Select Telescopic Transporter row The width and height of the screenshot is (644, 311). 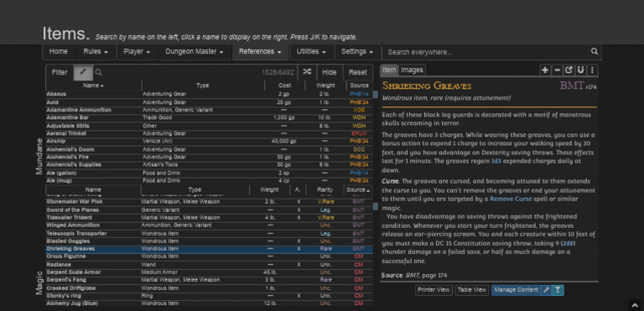point(209,233)
